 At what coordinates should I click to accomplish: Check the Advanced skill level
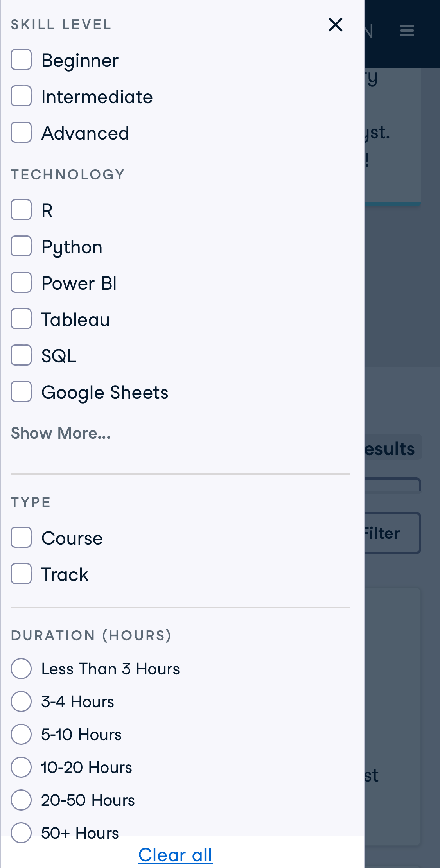coord(21,132)
